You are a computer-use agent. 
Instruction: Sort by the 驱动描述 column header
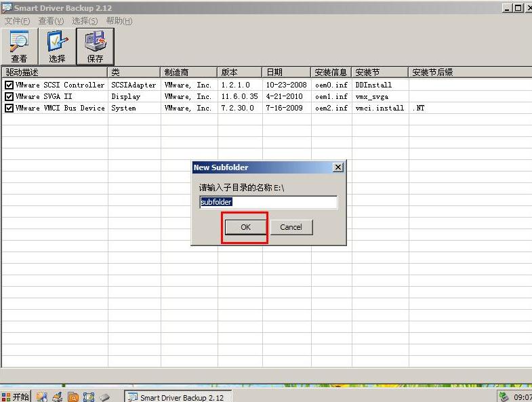(x=55, y=73)
